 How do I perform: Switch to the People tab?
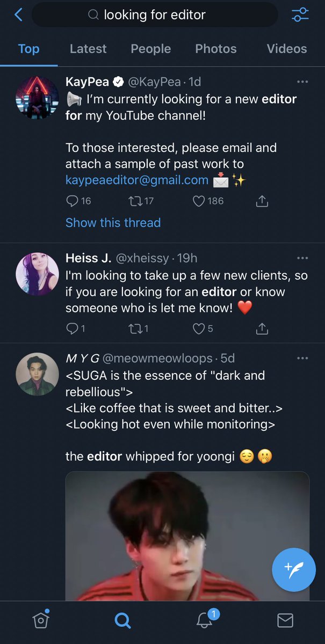[x=151, y=49]
